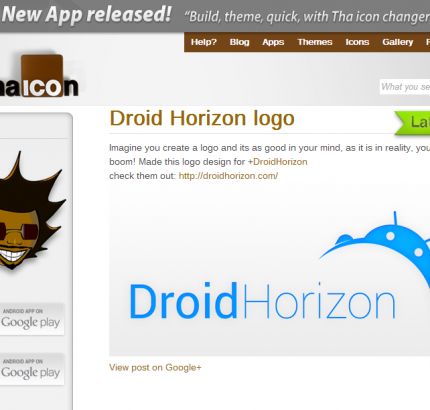This screenshot has height=410, width=430.
Task: Open the Droid Horizon logo post title
Action: pos(202,119)
